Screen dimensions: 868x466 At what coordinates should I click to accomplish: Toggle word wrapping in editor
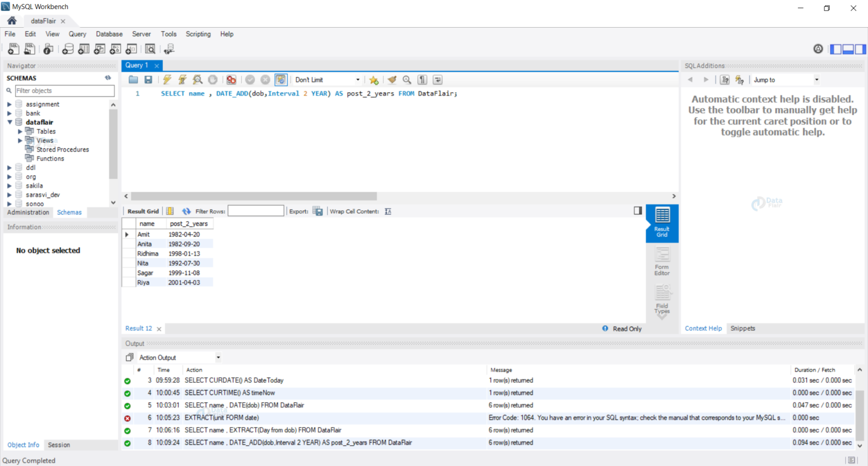click(x=437, y=80)
